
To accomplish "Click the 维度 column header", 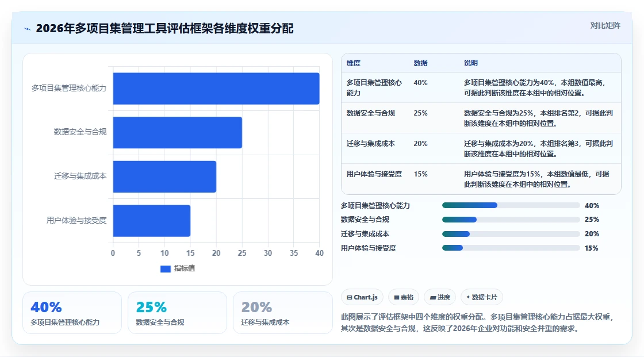I will click(x=353, y=63).
